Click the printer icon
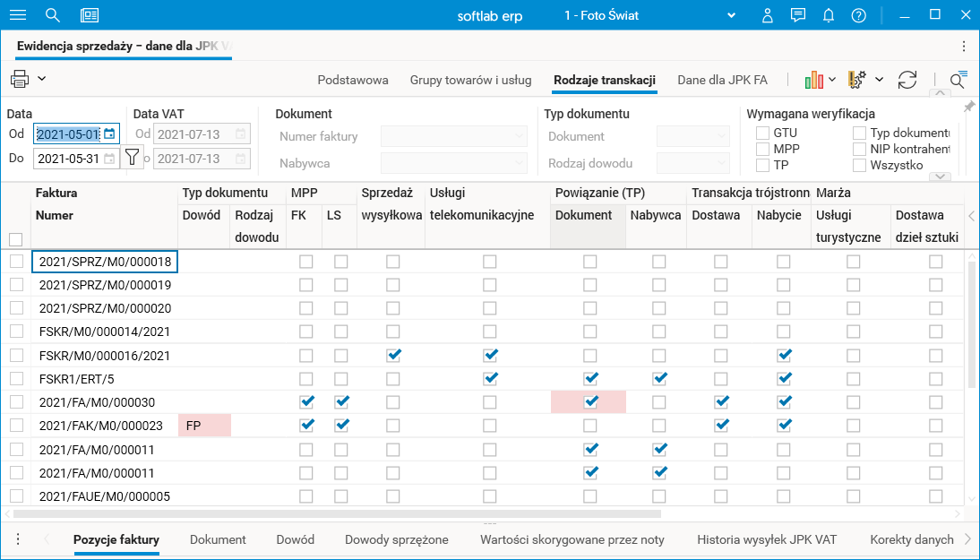The height and width of the screenshot is (560, 980). click(20, 79)
